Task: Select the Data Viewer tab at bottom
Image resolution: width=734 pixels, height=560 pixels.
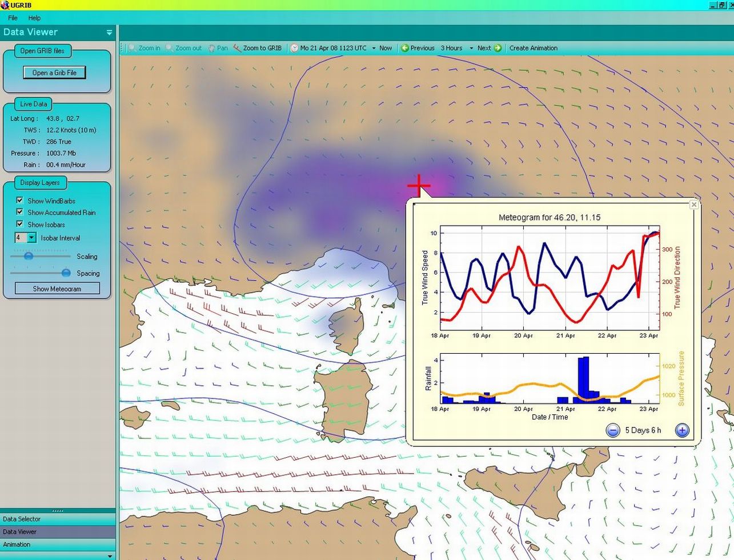Action: (58, 531)
